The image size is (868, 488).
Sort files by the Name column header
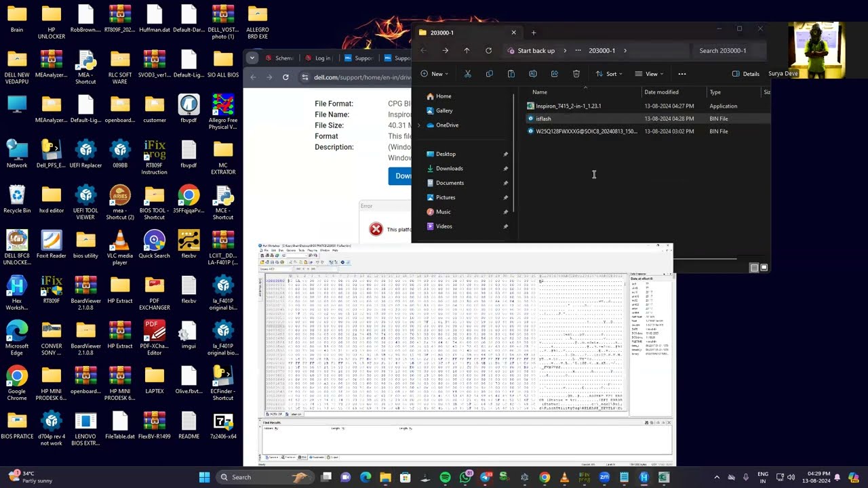(540, 92)
